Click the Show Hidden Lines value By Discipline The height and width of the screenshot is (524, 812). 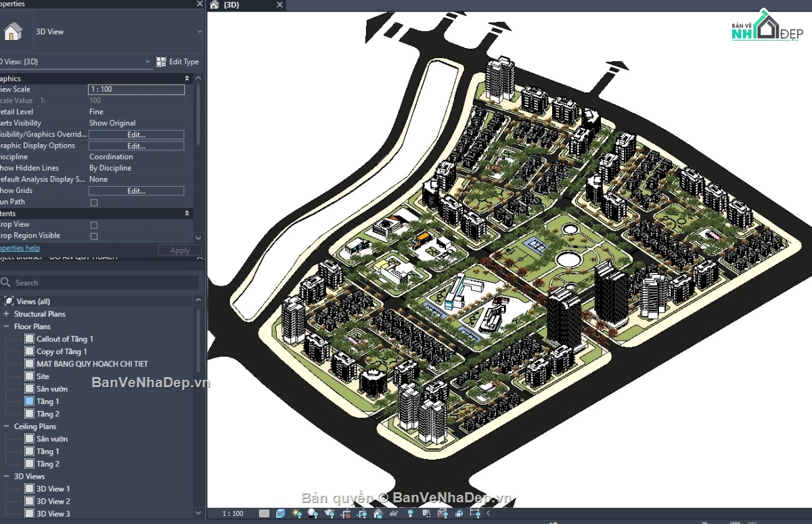pyautogui.click(x=110, y=168)
